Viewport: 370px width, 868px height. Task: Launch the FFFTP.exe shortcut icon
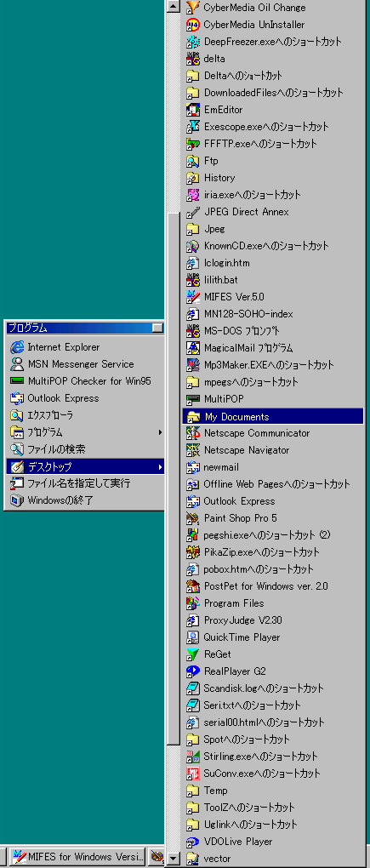192,144
